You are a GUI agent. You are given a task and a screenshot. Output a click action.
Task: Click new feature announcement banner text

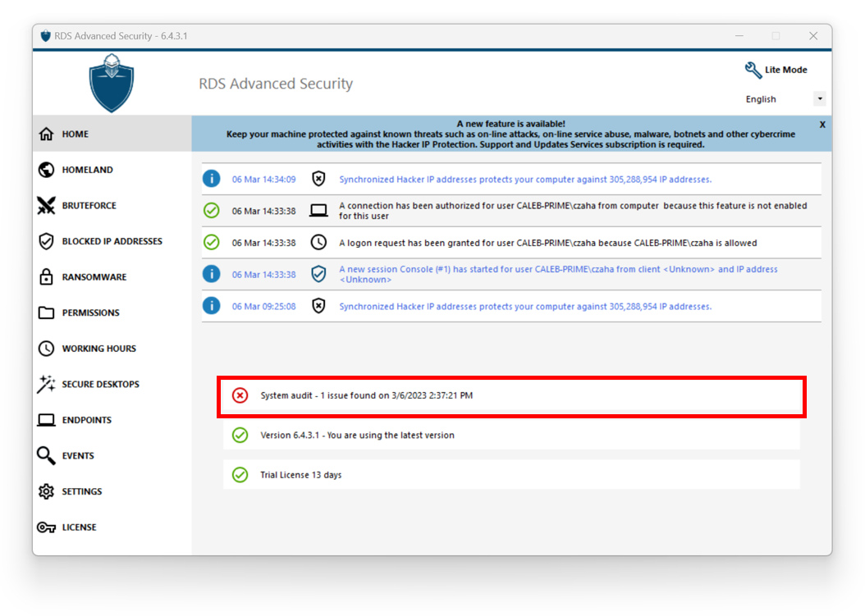pyautogui.click(x=510, y=134)
